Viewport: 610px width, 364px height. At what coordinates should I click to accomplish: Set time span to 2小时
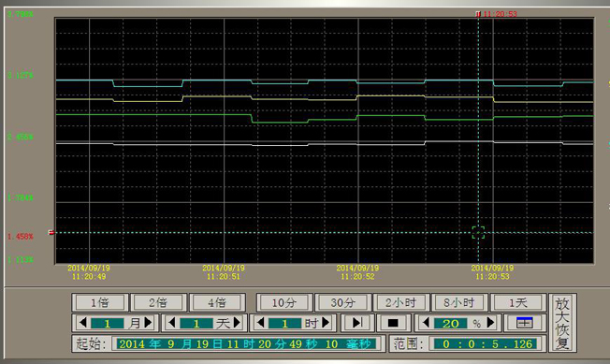pos(401,302)
